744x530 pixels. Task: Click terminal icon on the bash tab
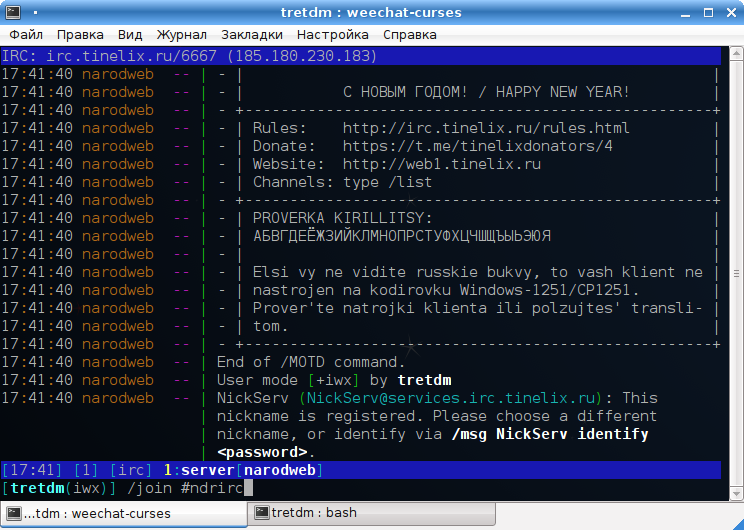tap(260, 513)
